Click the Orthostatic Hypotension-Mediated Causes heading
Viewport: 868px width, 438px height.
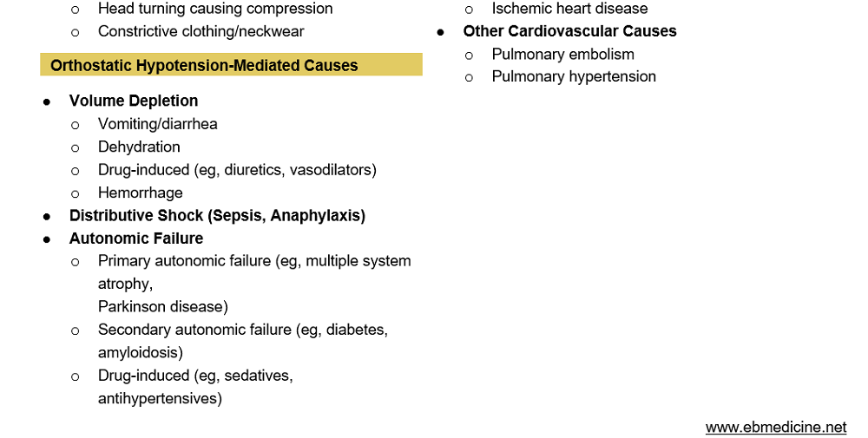(204, 65)
